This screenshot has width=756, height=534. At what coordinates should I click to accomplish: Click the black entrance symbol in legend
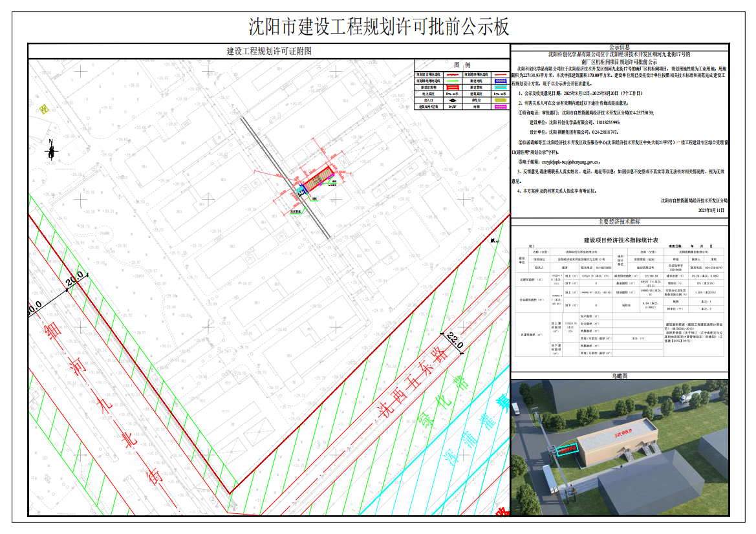[x=453, y=100]
